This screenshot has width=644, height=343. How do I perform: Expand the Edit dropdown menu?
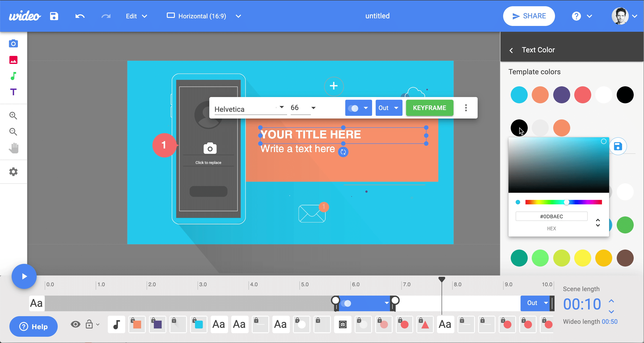tap(136, 16)
